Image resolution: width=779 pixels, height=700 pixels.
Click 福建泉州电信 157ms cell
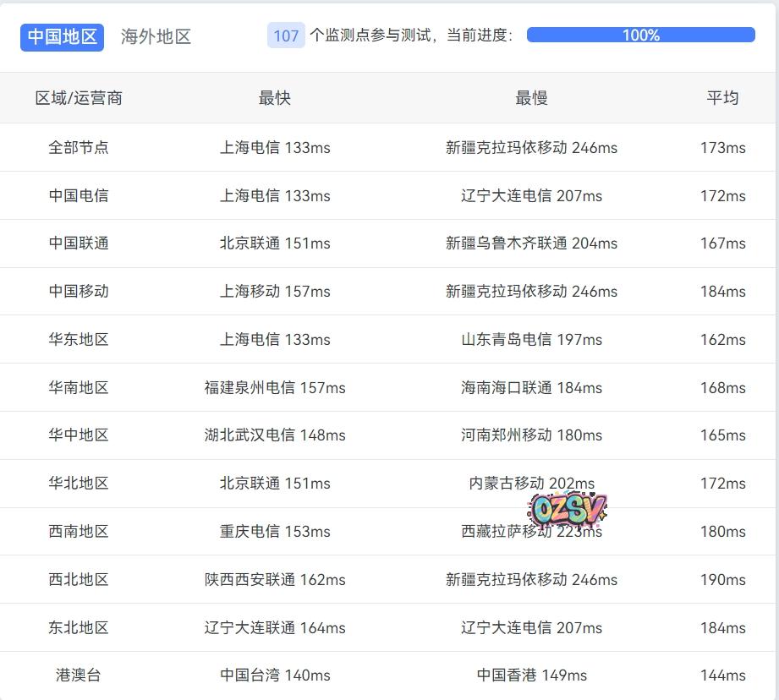pyautogui.click(x=275, y=388)
